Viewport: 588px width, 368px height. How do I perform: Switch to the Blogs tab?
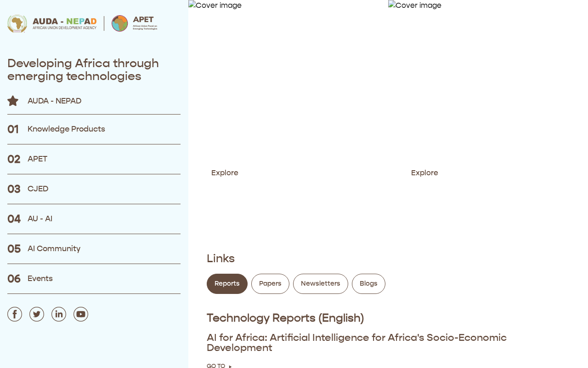point(368,284)
